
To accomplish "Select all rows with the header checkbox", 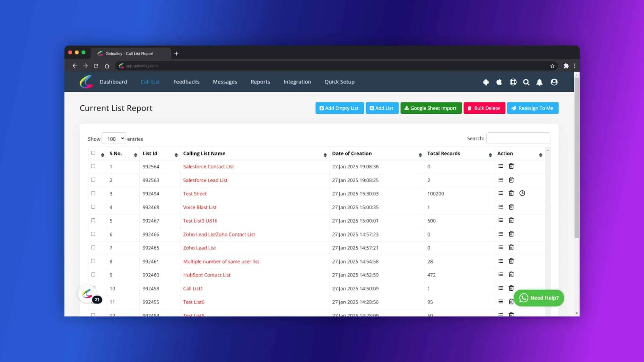I will (x=93, y=153).
